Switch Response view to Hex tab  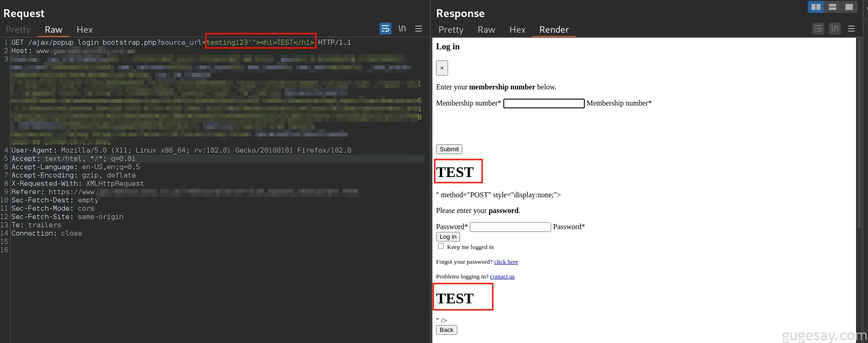517,30
